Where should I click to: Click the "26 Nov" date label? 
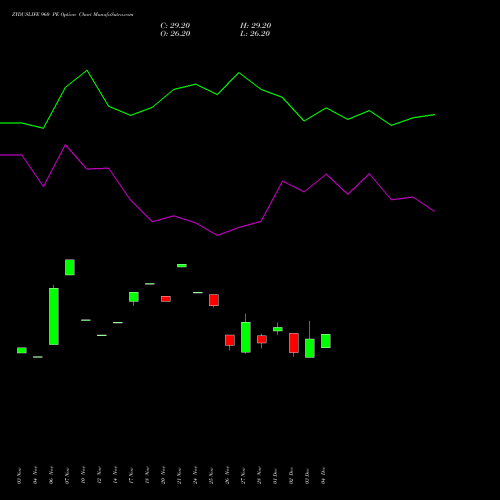227,475
